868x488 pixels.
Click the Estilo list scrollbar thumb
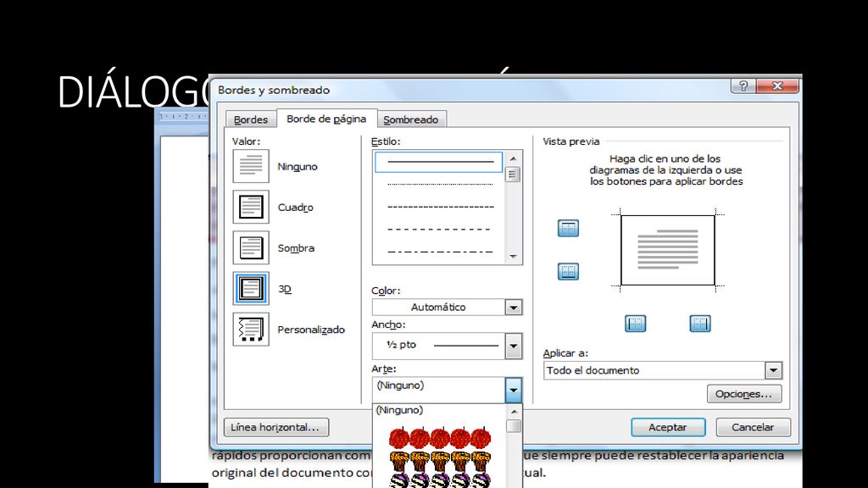513,175
